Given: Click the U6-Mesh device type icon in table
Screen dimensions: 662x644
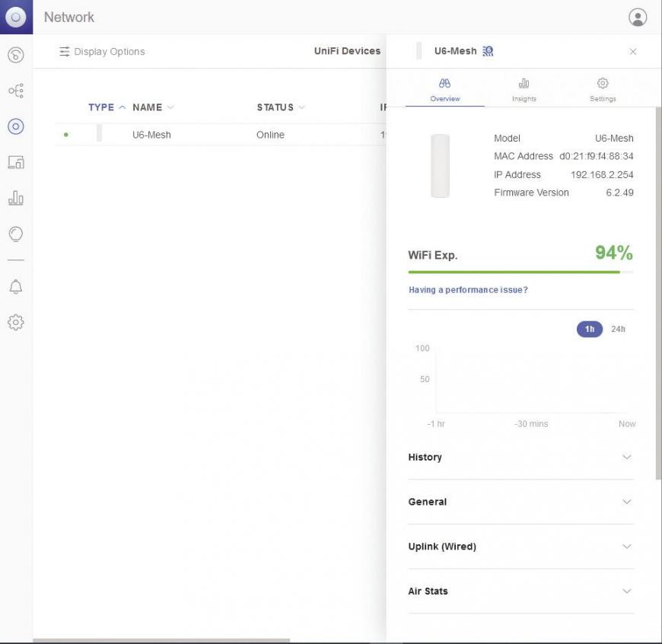Looking at the screenshot, I should (x=99, y=133).
